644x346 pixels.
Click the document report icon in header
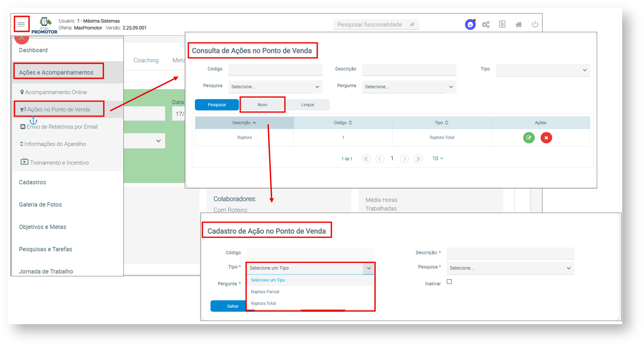coord(502,25)
